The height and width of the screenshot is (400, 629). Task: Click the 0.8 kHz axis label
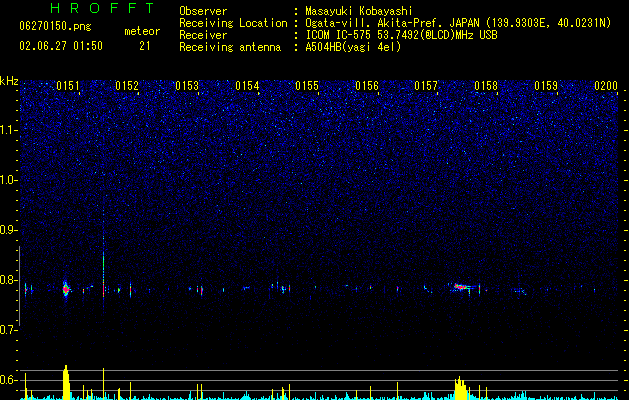pyautogui.click(x=9, y=280)
